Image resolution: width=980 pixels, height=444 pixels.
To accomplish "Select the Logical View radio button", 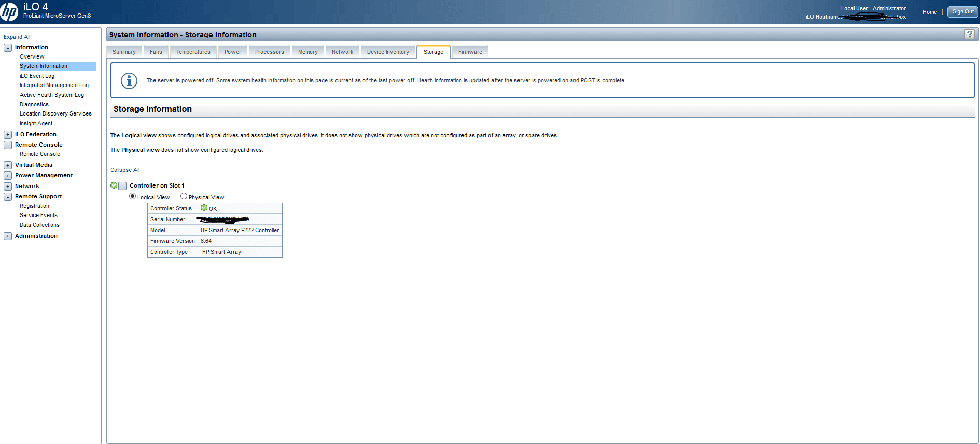I will coord(133,196).
